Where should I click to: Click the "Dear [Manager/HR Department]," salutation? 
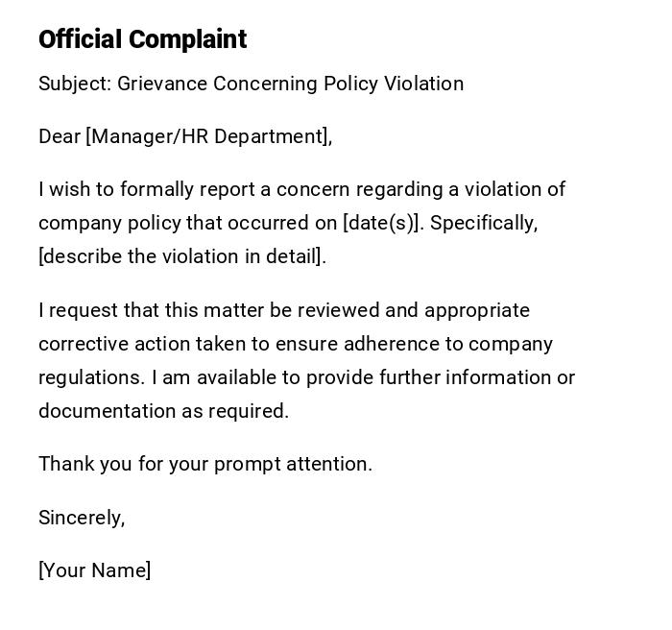pyautogui.click(x=185, y=136)
